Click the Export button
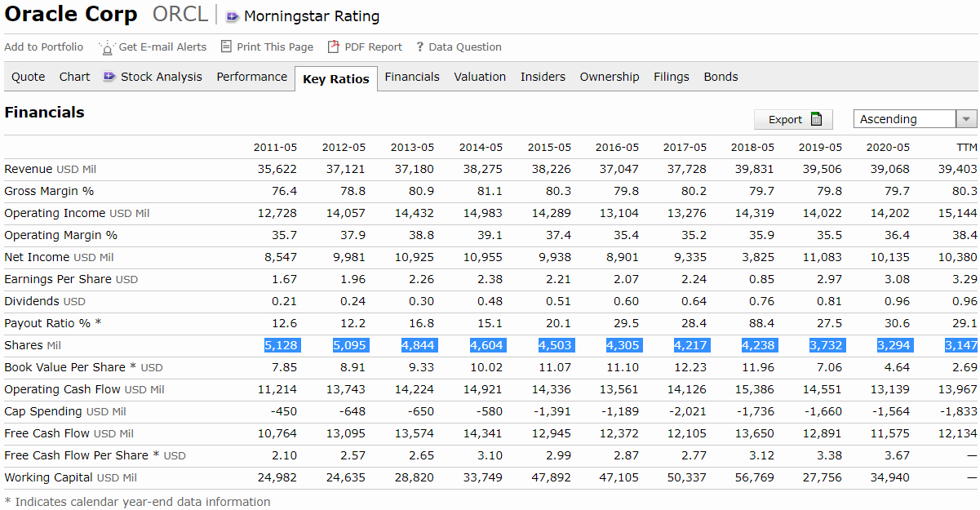The height and width of the screenshot is (510, 980). (793, 119)
